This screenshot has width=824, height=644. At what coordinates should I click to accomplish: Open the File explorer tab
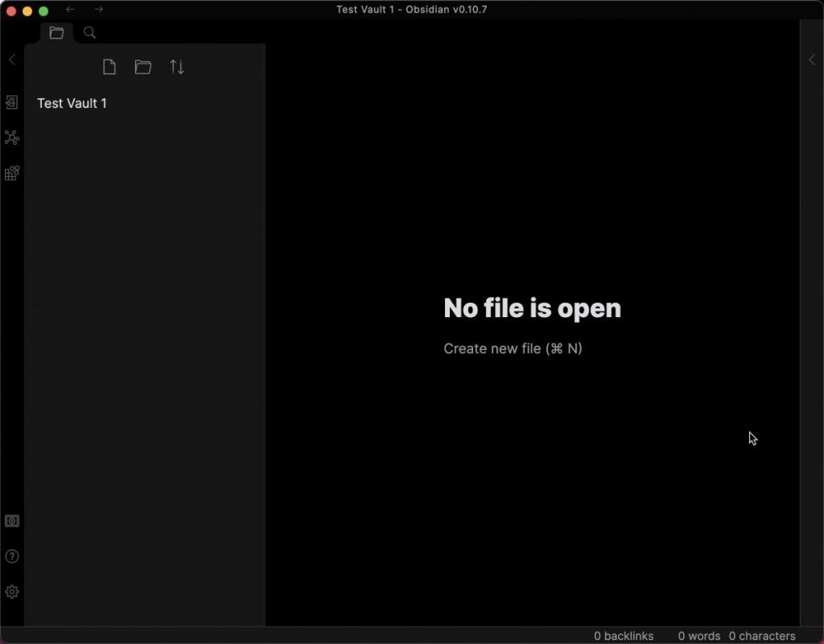pyautogui.click(x=56, y=32)
